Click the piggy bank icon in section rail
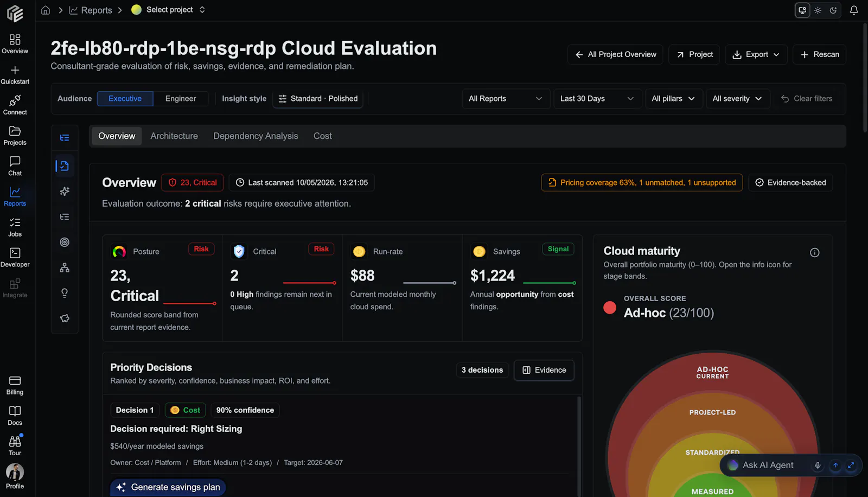The width and height of the screenshot is (868, 497). [x=65, y=318]
